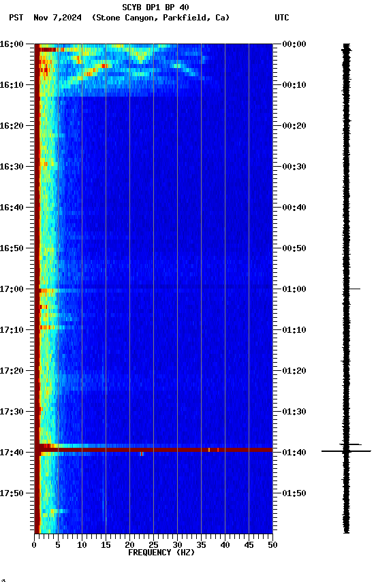Click the 16:40 PST time label

pyautogui.click(x=12, y=208)
